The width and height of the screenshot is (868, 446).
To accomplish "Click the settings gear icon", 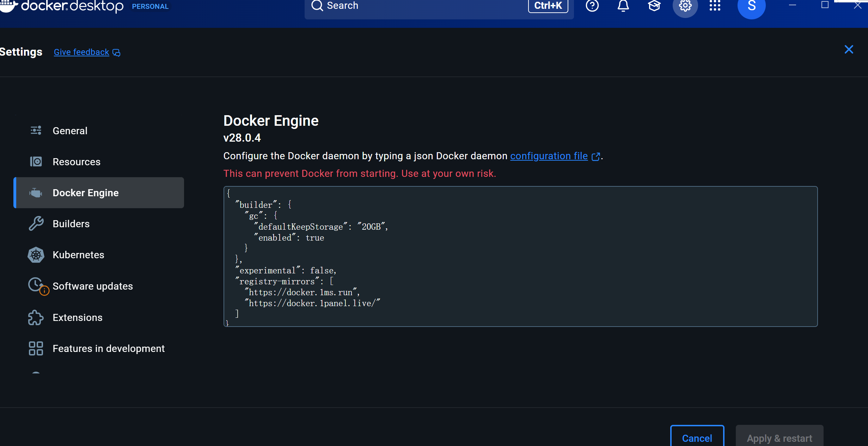I will 685,6.
